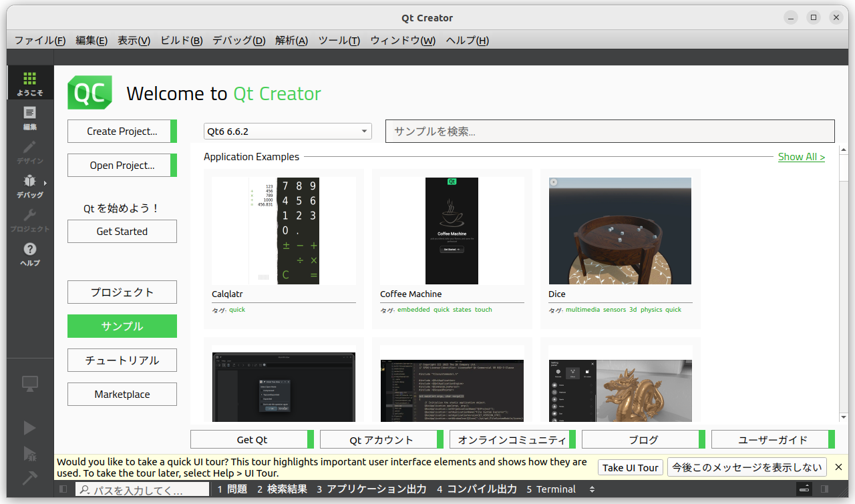Click the magnifier in the locator field
Viewport: 855px width, 504px height.
click(85, 489)
